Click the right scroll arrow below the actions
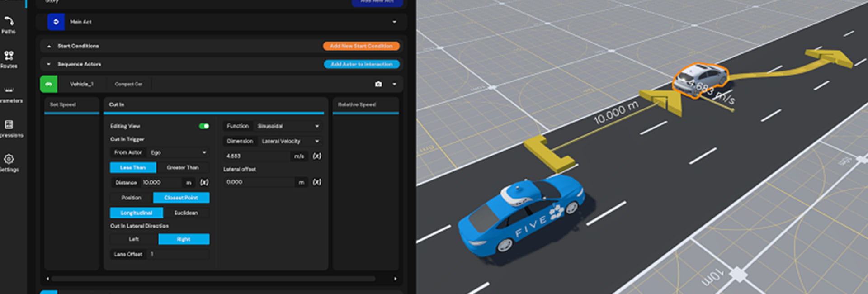 pyautogui.click(x=395, y=279)
